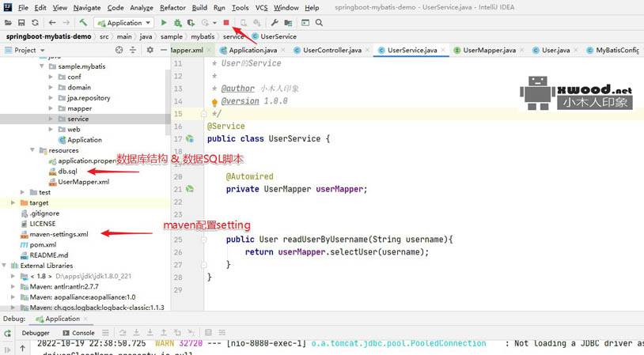Expand the domain package folder
The width and height of the screenshot is (644, 355).
click(51, 87)
